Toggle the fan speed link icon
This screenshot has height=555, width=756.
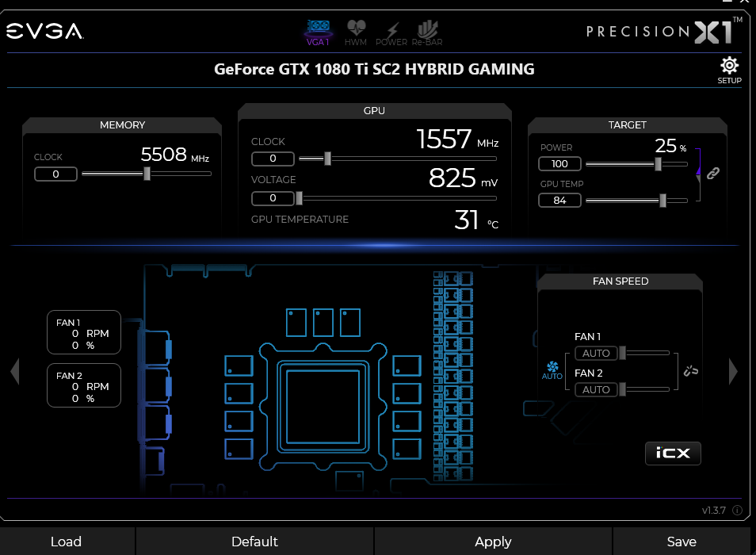[x=690, y=371]
